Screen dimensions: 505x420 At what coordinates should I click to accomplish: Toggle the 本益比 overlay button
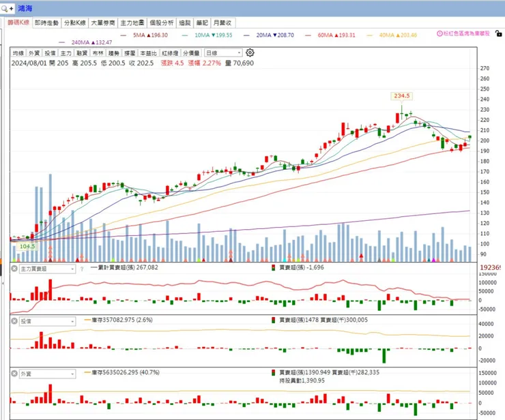click(x=149, y=53)
